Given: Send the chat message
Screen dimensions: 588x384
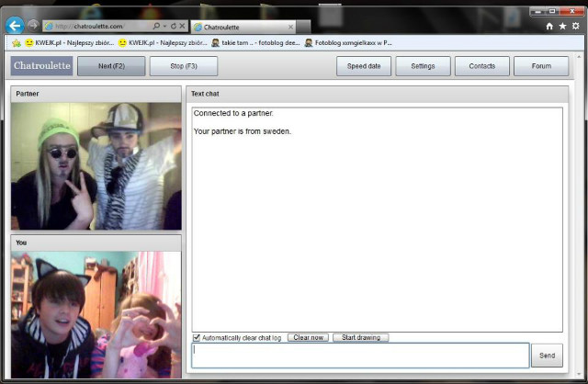Looking at the screenshot, I should click(x=548, y=356).
